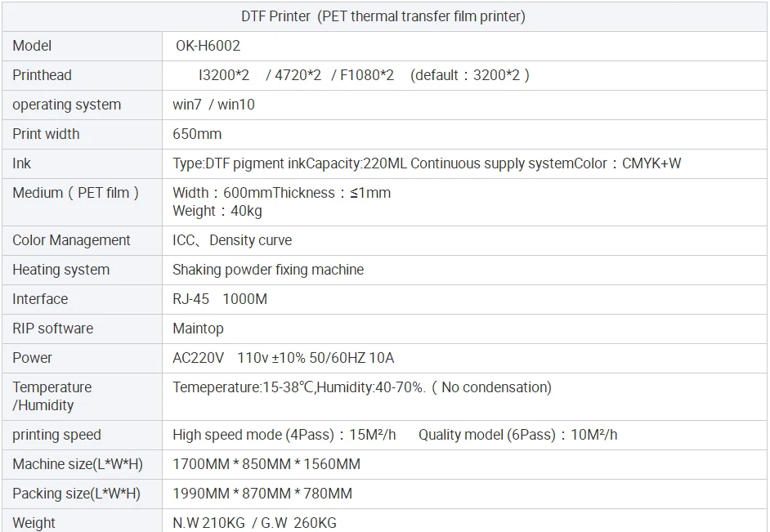Select the Shaking powder fixing machine text

[x=268, y=270]
